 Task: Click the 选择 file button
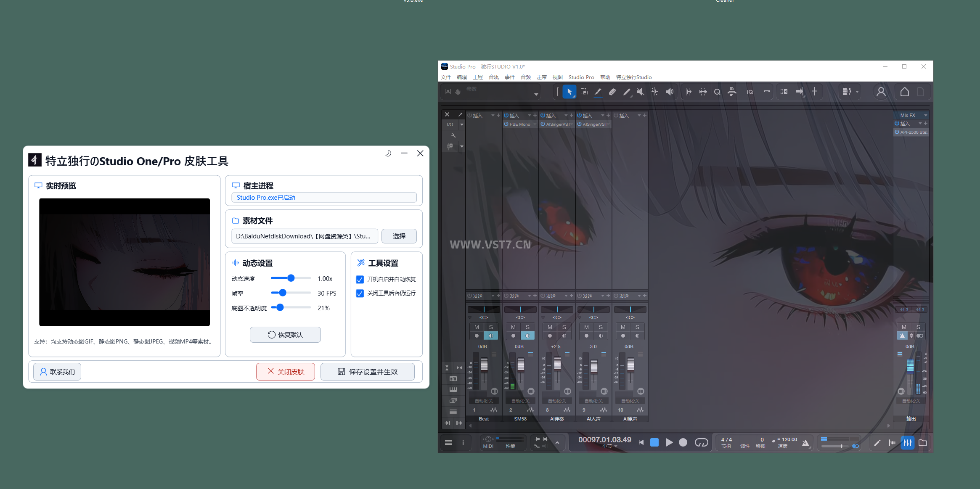399,236
